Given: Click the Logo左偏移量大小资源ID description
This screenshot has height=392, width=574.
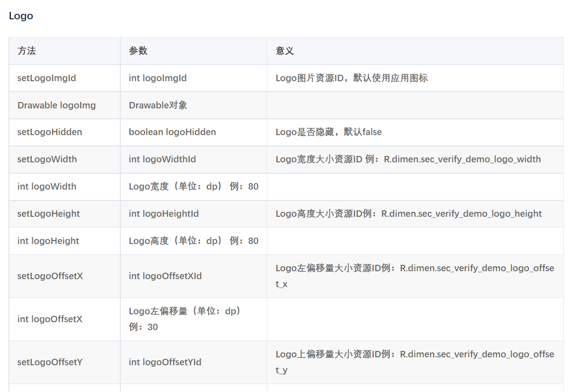Looking at the screenshot, I should (x=415, y=276).
